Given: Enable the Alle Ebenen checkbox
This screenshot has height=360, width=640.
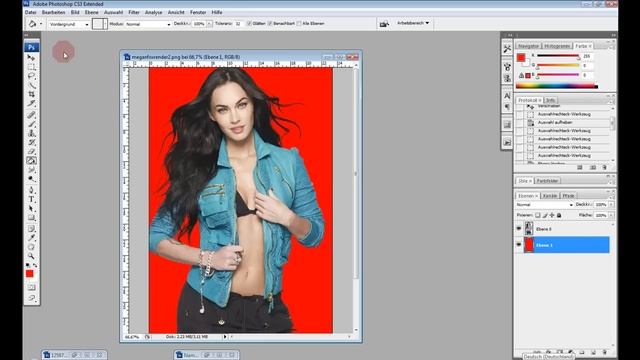Looking at the screenshot, I should (x=299, y=24).
